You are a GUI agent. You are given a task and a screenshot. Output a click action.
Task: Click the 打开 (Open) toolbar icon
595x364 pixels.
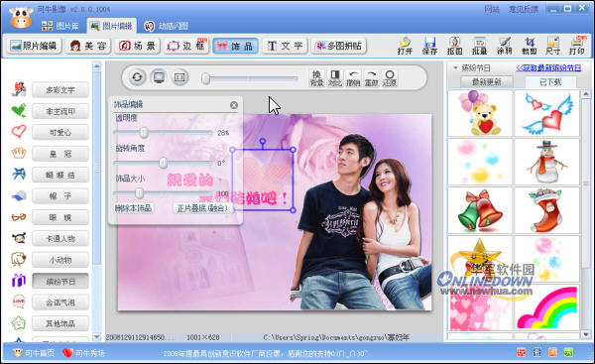tap(405, 46)
